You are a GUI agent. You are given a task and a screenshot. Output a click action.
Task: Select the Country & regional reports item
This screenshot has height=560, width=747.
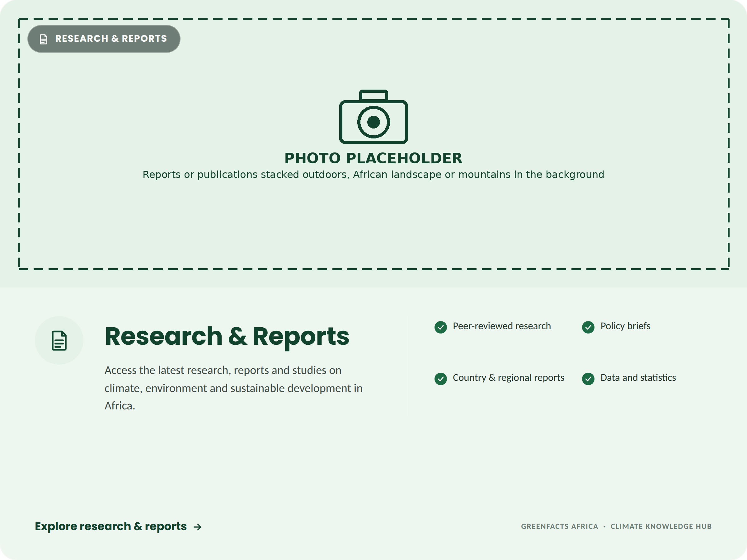click(500, 378)
